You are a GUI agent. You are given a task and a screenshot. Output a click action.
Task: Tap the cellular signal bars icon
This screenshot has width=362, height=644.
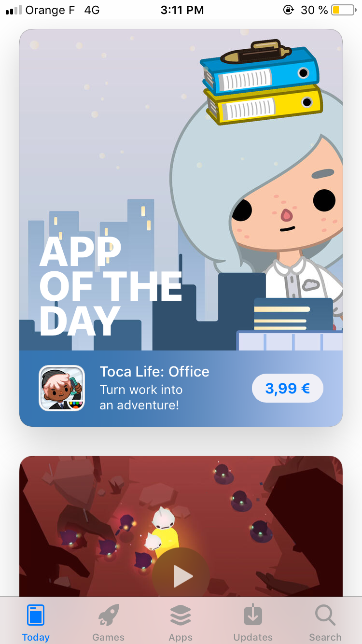coord(14,10)
